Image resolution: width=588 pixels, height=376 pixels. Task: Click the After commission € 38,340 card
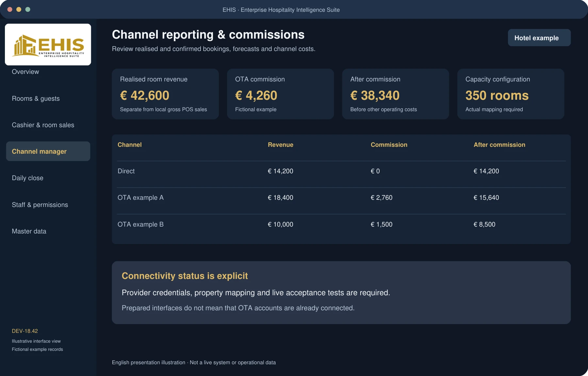[x=396, y=94]
